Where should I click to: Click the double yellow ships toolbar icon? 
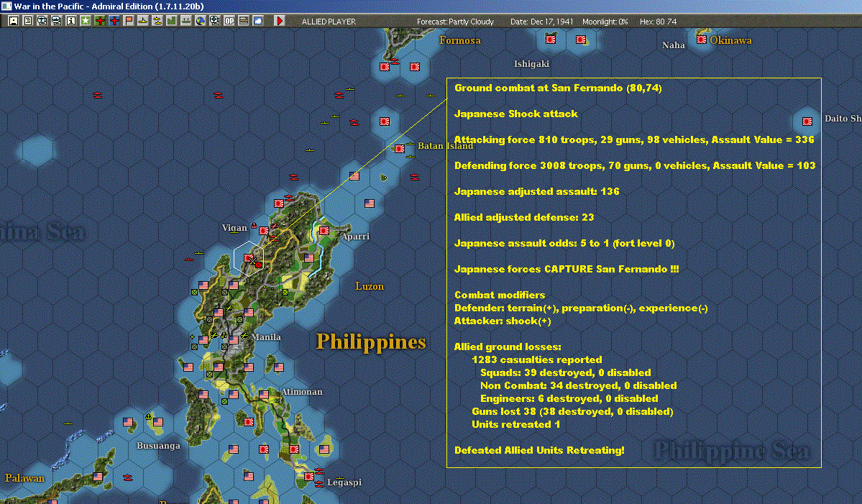pos(157,21)
